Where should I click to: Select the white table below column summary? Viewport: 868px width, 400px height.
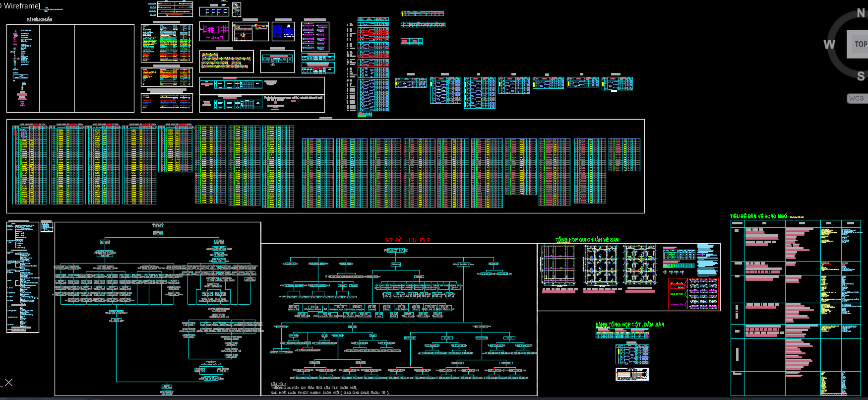632,374
